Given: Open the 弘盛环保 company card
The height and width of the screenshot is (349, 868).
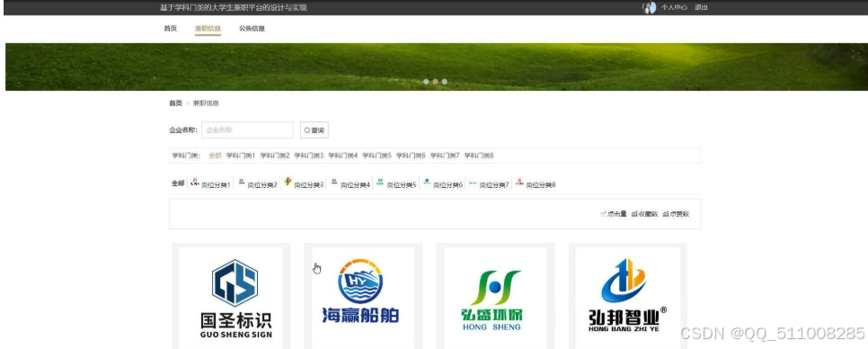Looking at the screenshot, I should pyautogui.click(x=495, y=296).
